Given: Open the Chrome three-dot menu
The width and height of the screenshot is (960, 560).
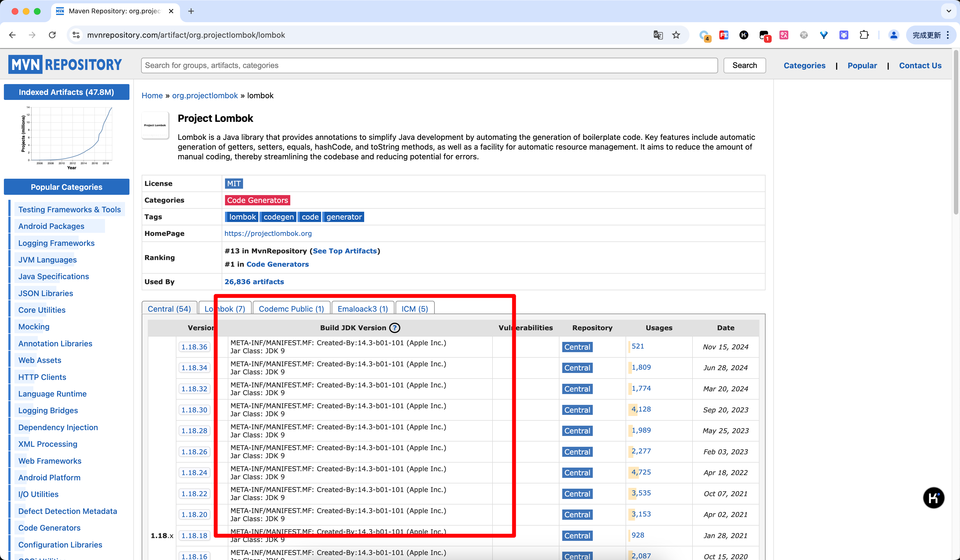Looking at the screenshot, I should pyautogui.click(x=948, y=35).
